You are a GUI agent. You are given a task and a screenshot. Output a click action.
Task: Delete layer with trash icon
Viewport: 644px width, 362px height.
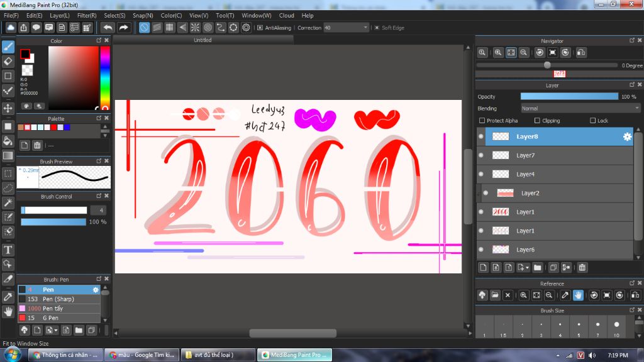582,268
